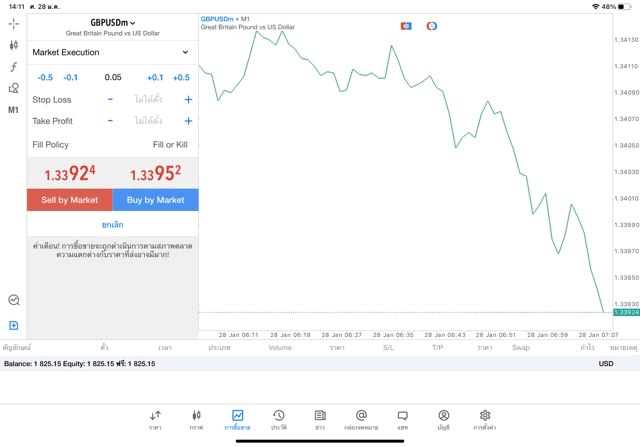This screenshot has width=640, height=447.
Task: Open the Mailbox @ tab
Action: coord(361,419)
